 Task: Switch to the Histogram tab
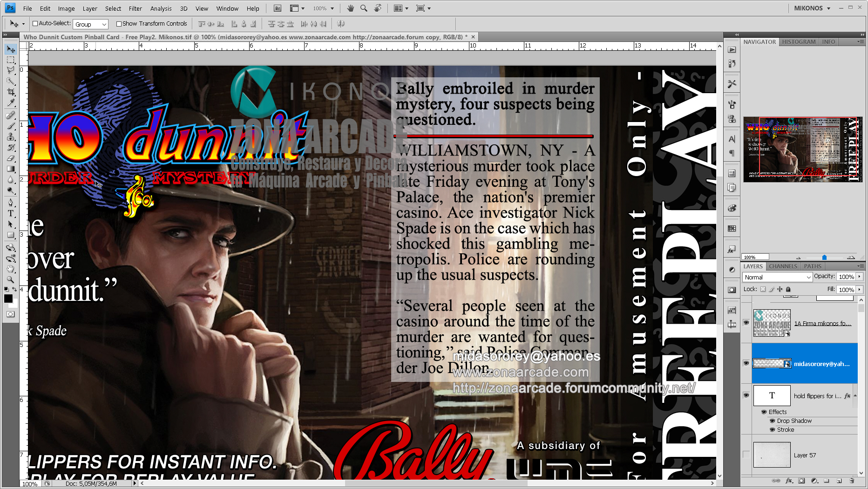tap(799, 42)
